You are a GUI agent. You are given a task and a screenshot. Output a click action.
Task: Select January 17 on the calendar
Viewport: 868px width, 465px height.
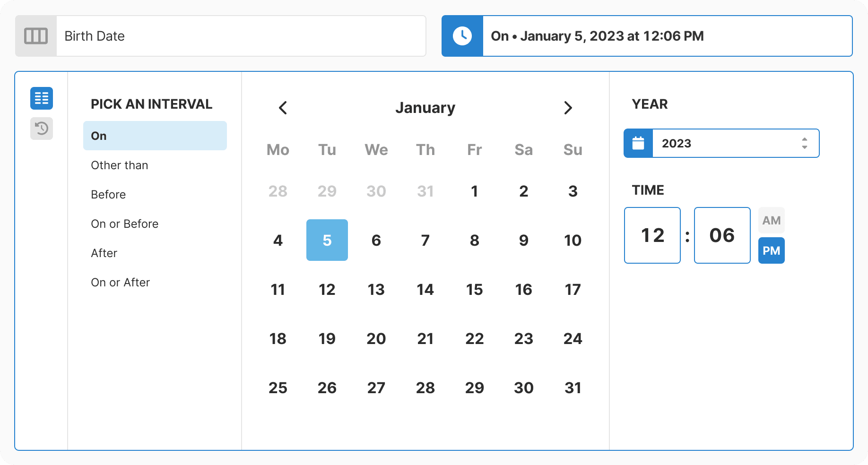coord(573,289)
